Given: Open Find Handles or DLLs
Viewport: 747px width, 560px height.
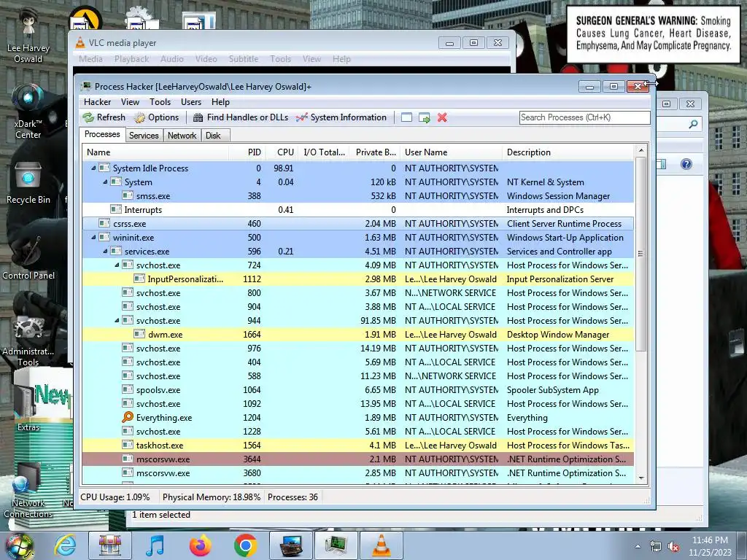Looking at the screenshot, I should point(241,117).
